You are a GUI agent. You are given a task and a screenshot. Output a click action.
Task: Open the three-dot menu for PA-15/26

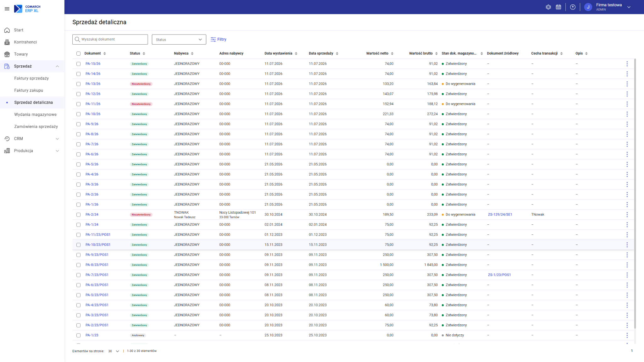627,64
